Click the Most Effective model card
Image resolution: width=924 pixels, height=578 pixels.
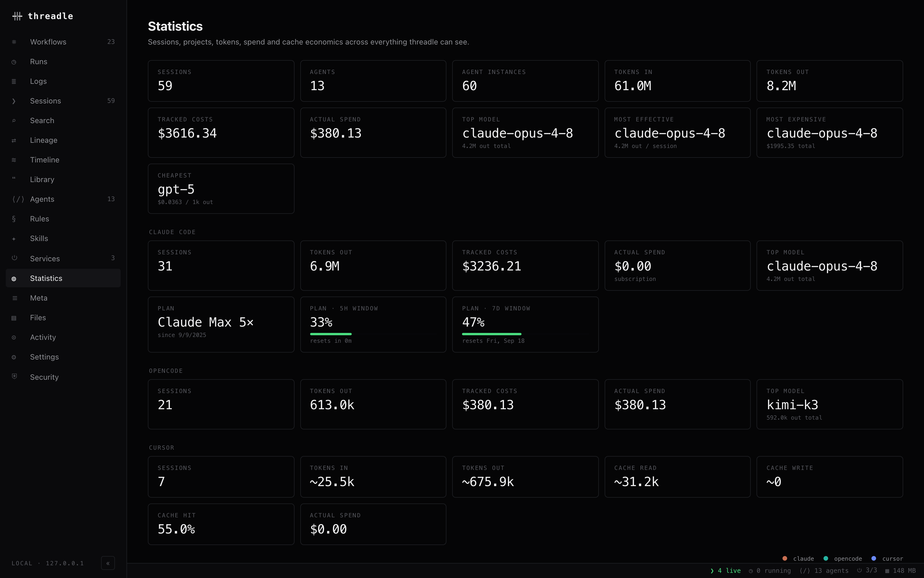(x=677, y=133)
